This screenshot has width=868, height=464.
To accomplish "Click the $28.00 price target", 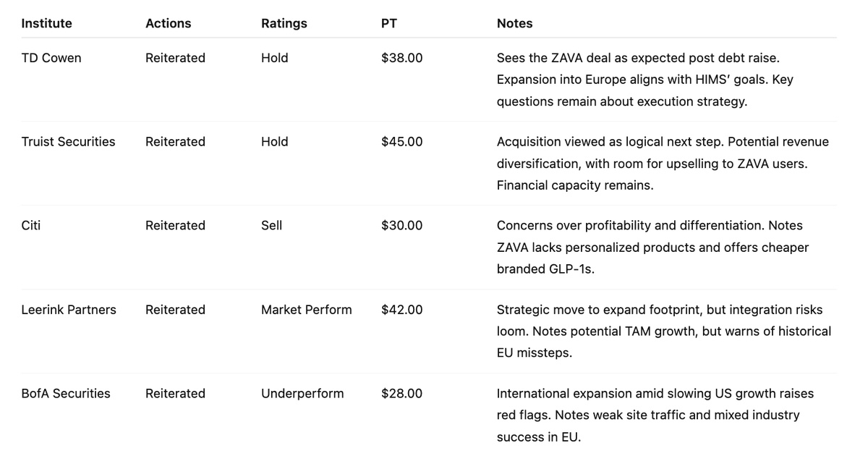I will pos(402,394).
